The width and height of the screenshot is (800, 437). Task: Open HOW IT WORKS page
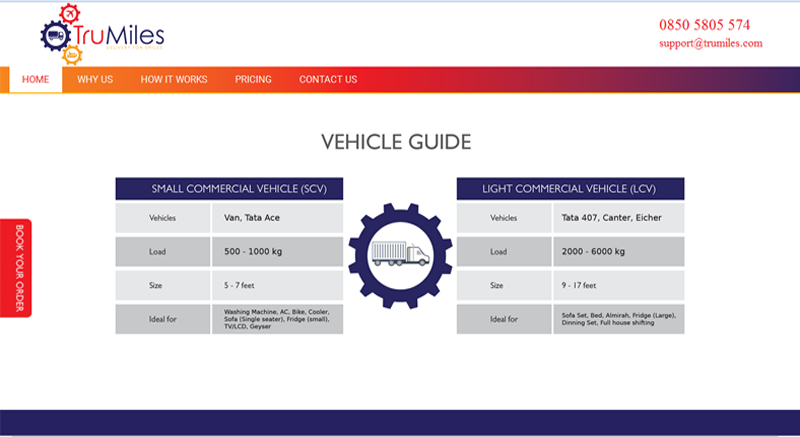coord(174,80)
